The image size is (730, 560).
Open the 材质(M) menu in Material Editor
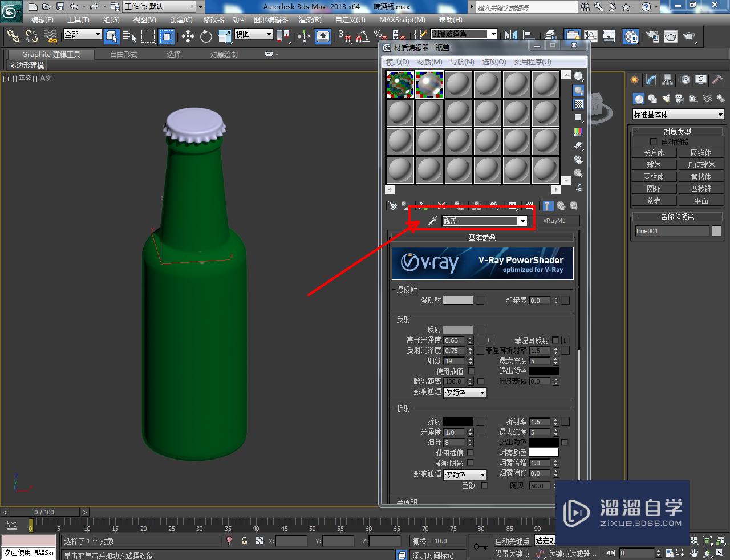(431, 62)
